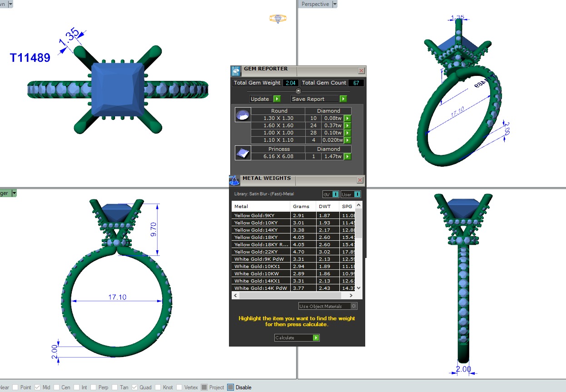Screen dimensions: 566x392
Task: Click green arrow for 1.30 X 1.30 row
Action: click(348, 119)
